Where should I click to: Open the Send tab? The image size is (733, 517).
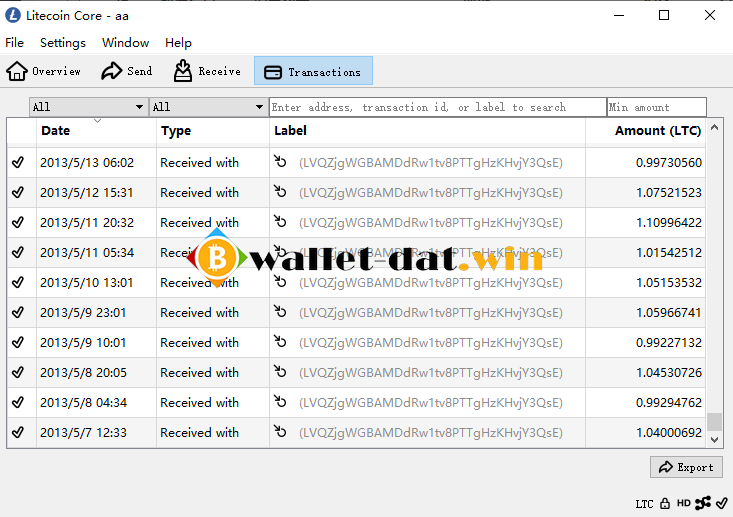click(x=126, y=71)
